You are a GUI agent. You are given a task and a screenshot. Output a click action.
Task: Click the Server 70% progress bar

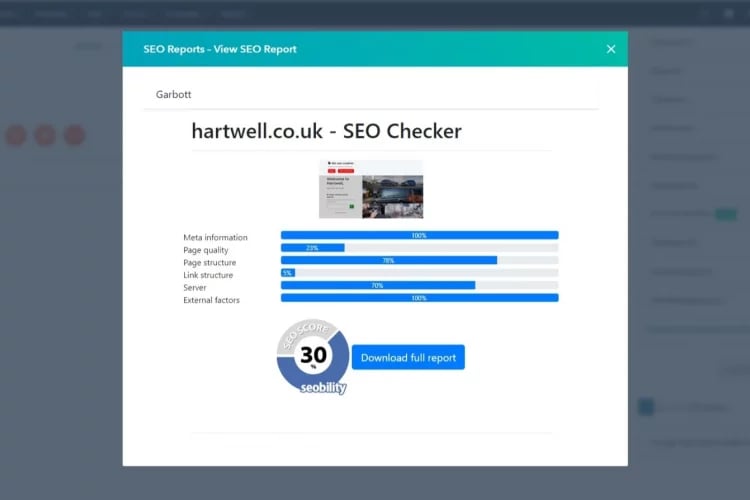[419, 285]
